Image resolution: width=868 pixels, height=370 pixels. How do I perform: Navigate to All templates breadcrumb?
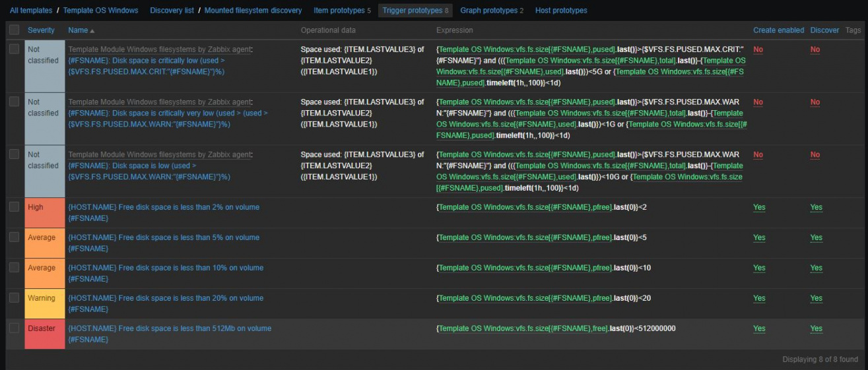[x=30, y=11]
